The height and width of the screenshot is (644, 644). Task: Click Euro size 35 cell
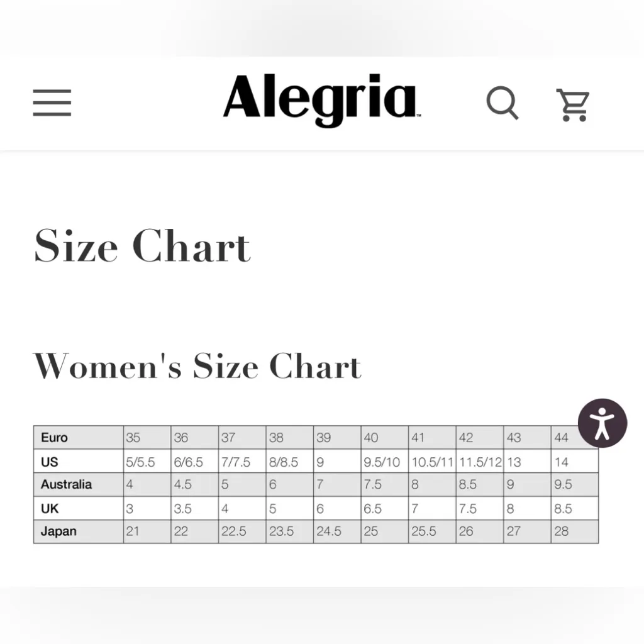147,438
